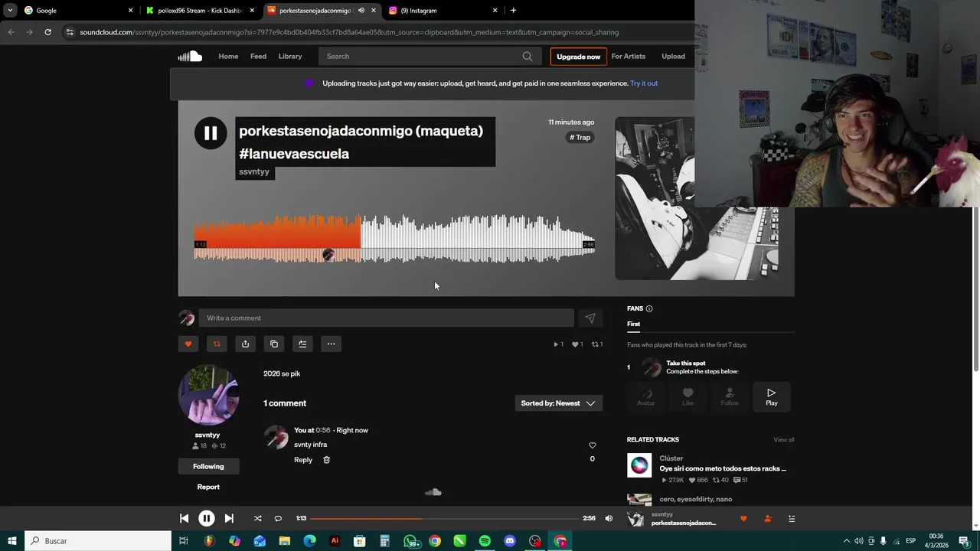
Task: Open the Sorted by: Newest dropdown
Action: click(559, 403)
